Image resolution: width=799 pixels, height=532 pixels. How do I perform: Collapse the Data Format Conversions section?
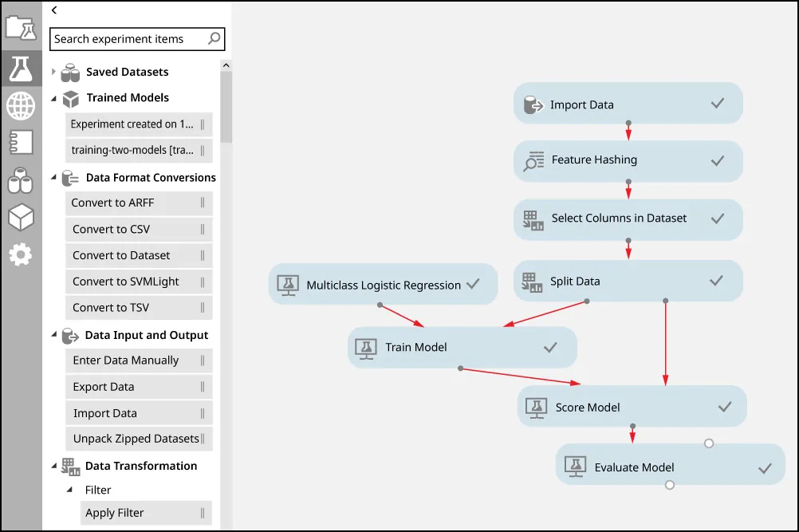coord(53,177)
